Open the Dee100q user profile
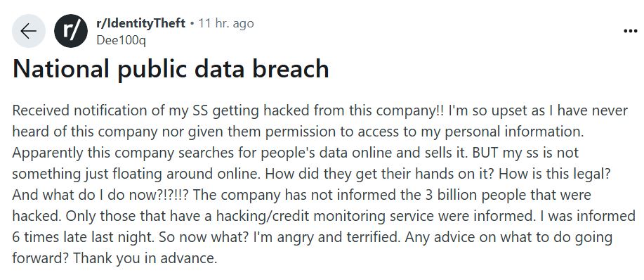The height and width of the screenshot is (280, 644). point(121,40)
